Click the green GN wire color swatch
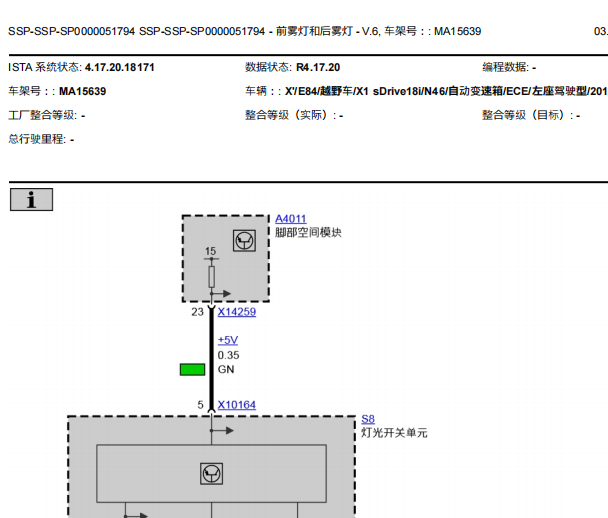The height and width of the screenshot is (518, 608). coord(192,370)
